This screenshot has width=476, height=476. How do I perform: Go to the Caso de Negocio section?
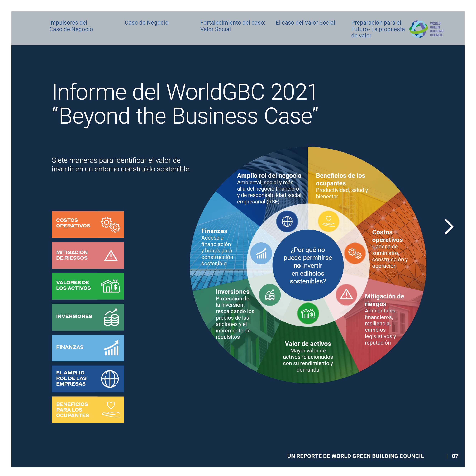tap(146, 23)
